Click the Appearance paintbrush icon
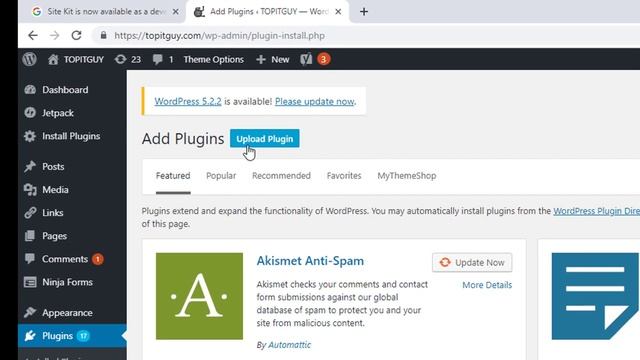This screenshot has height=360, width=640. click(x=30, y=313)
